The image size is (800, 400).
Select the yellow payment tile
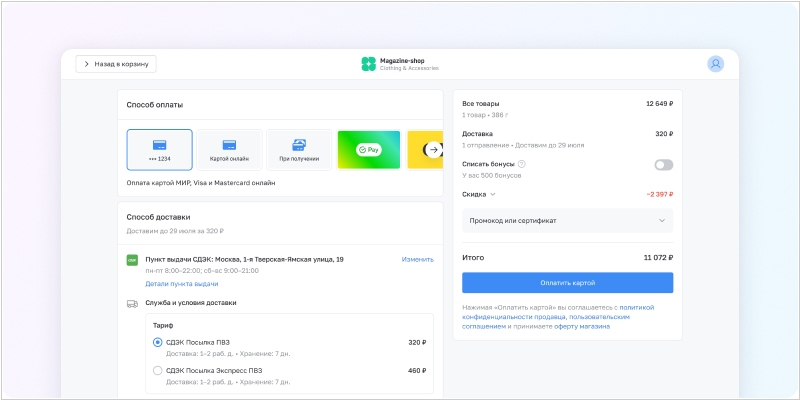[424, 149]
